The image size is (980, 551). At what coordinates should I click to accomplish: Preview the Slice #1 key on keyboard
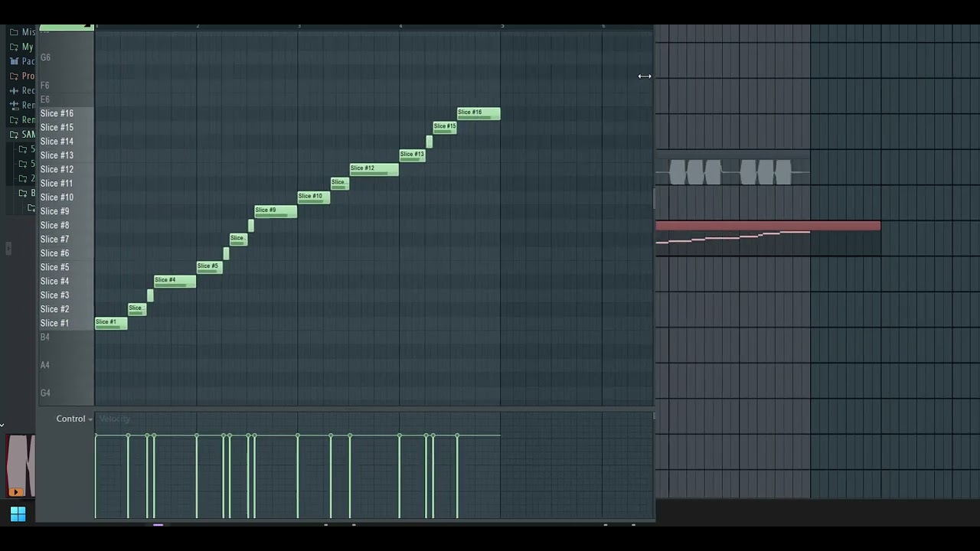pos(67,323)
